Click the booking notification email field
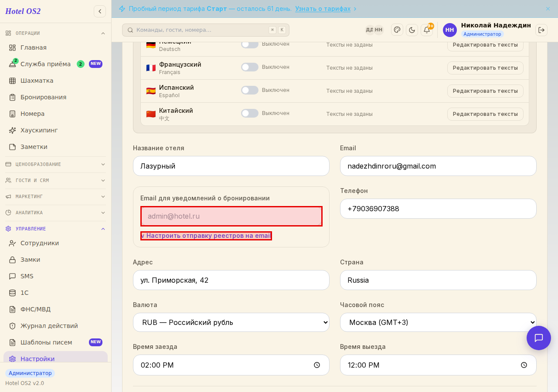 point(231,216)
